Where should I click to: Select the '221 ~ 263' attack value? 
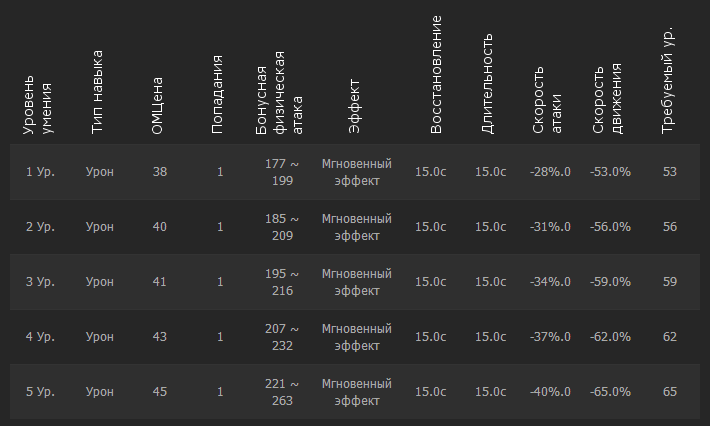tap(282, 392)
